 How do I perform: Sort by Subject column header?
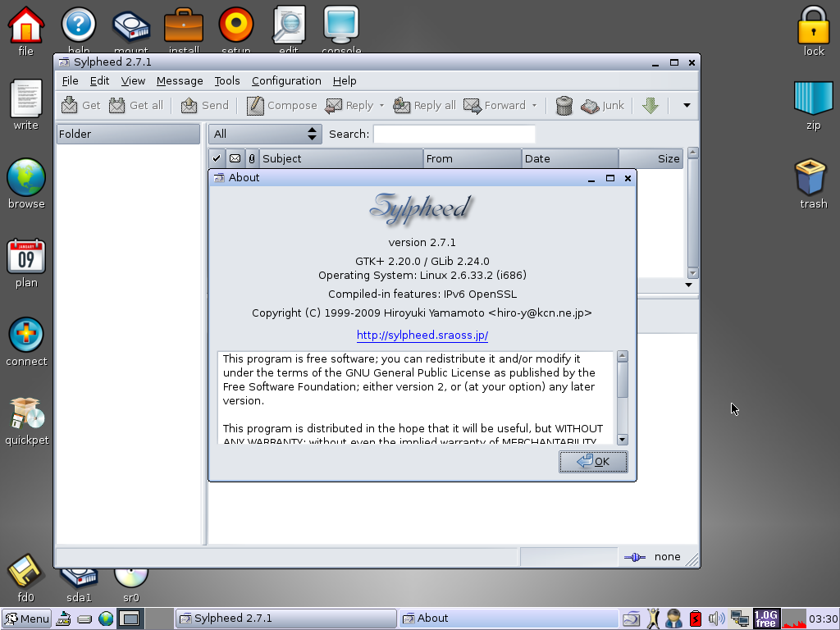(x=341, y=158)
